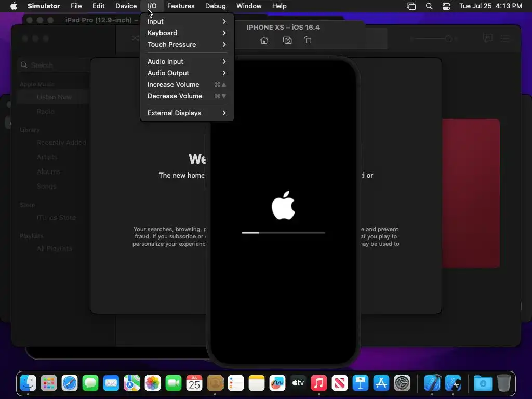Open Reminders from the Dock
This screenshot has height=399, width=532.
(236, 383)
